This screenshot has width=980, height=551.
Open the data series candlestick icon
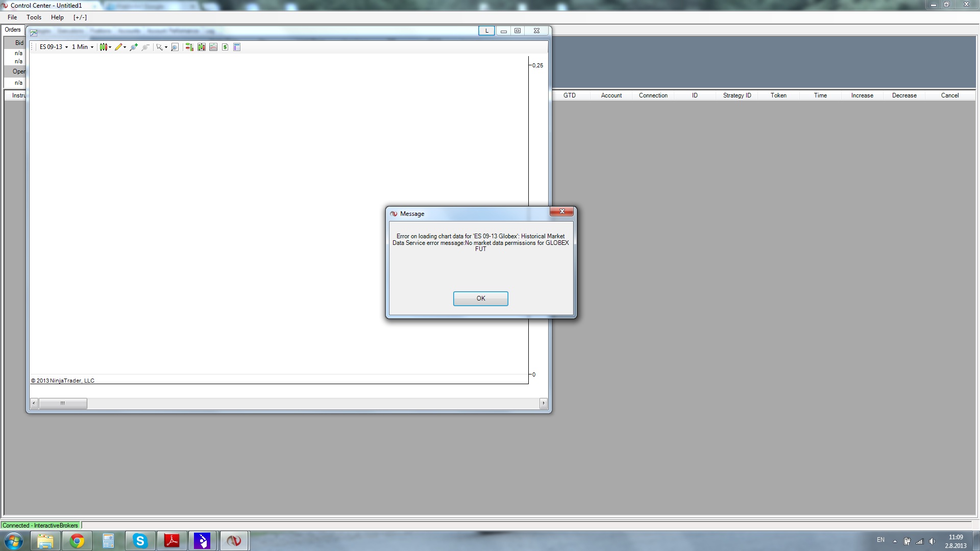(202, 47)
